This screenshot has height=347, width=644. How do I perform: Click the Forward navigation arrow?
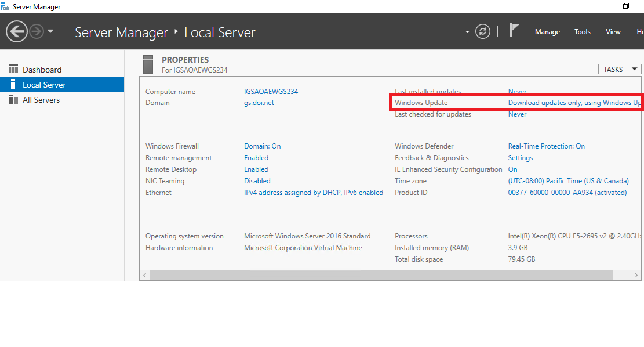37,31
